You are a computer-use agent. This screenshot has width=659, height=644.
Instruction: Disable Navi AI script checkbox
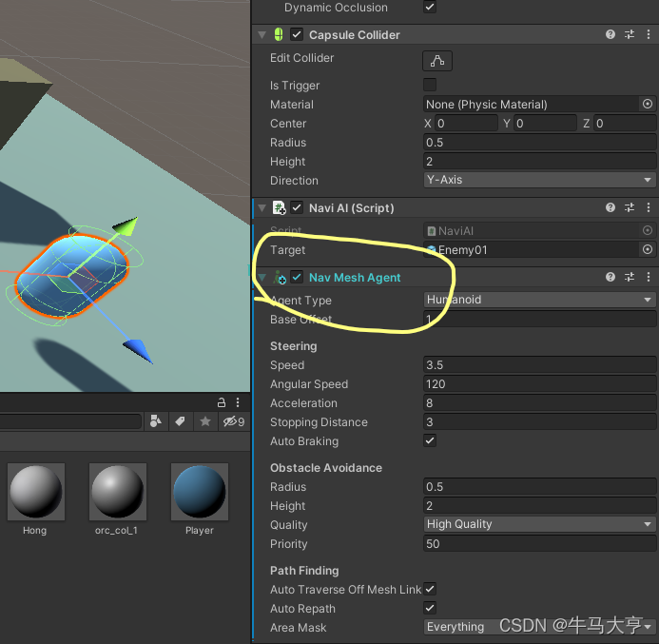297,207
